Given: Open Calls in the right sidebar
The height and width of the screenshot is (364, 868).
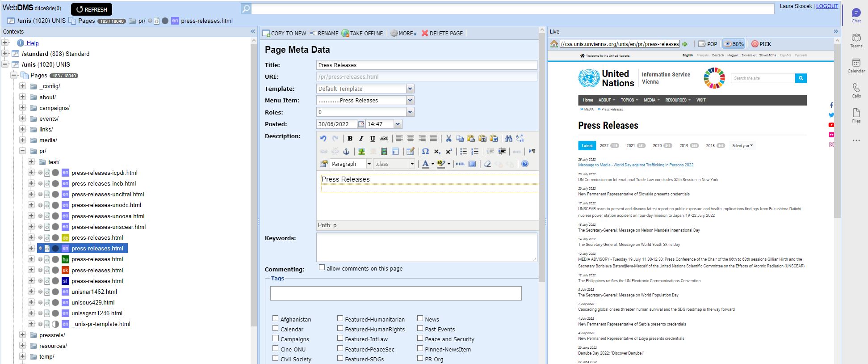Looking at the screenshot, I should coord(856,91).
